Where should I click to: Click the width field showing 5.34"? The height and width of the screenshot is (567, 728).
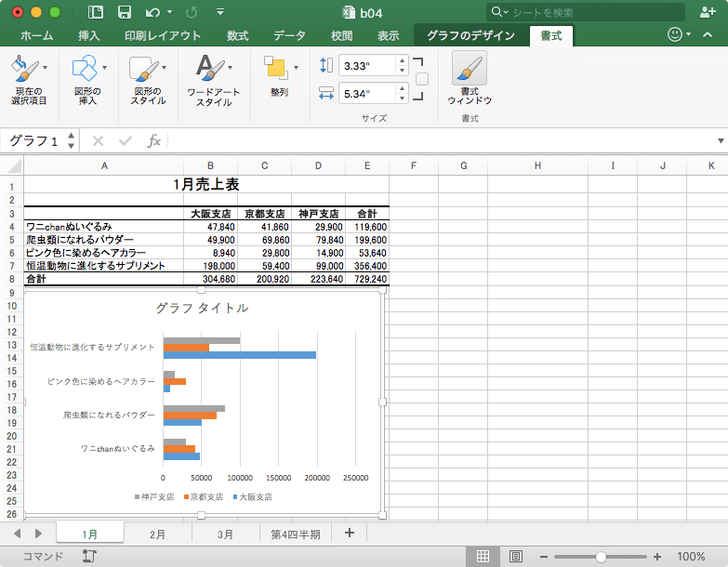tap(367, 93)
